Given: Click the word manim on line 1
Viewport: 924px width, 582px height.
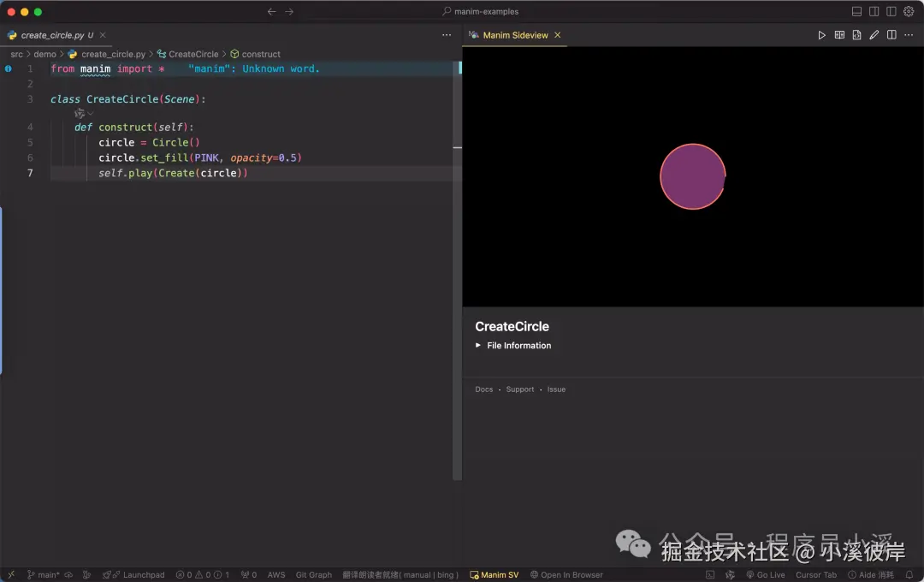Looking at the screenshot, I should 96,69.
